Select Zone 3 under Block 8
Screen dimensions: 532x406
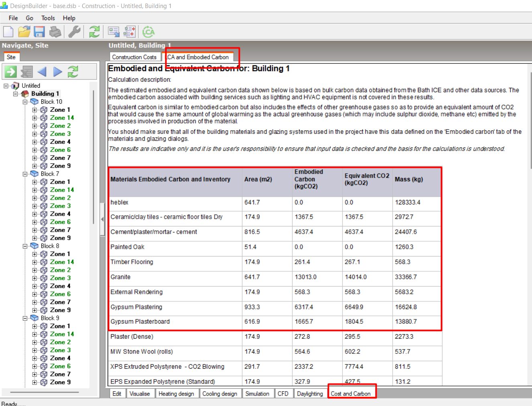coord(60,278)
